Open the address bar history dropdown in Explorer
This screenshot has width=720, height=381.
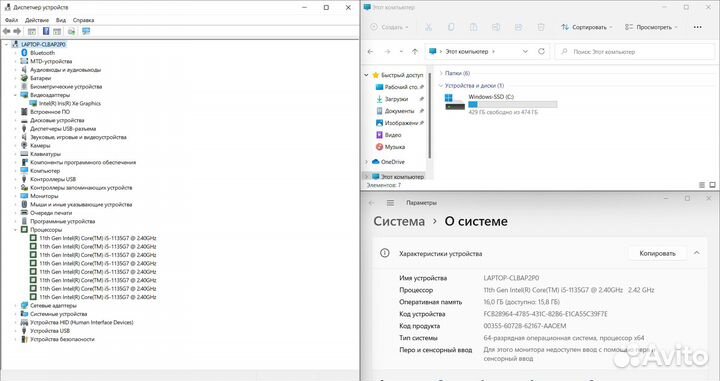[525, 51]
